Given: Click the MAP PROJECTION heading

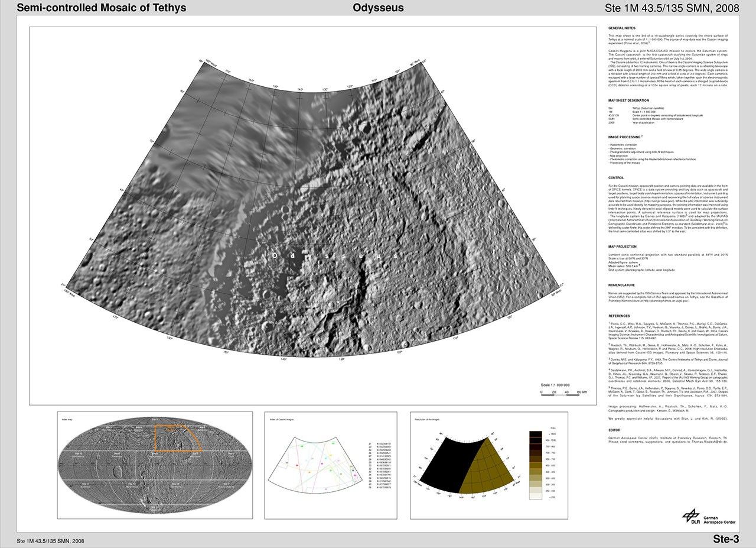Looking at the screenshot, I should coord(623,247).
